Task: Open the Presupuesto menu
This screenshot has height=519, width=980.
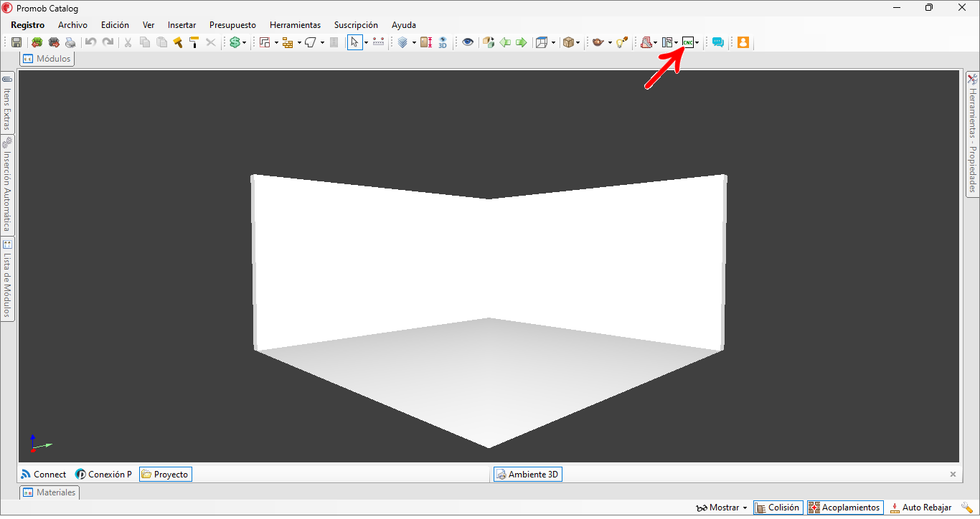Action: point(232,25)
